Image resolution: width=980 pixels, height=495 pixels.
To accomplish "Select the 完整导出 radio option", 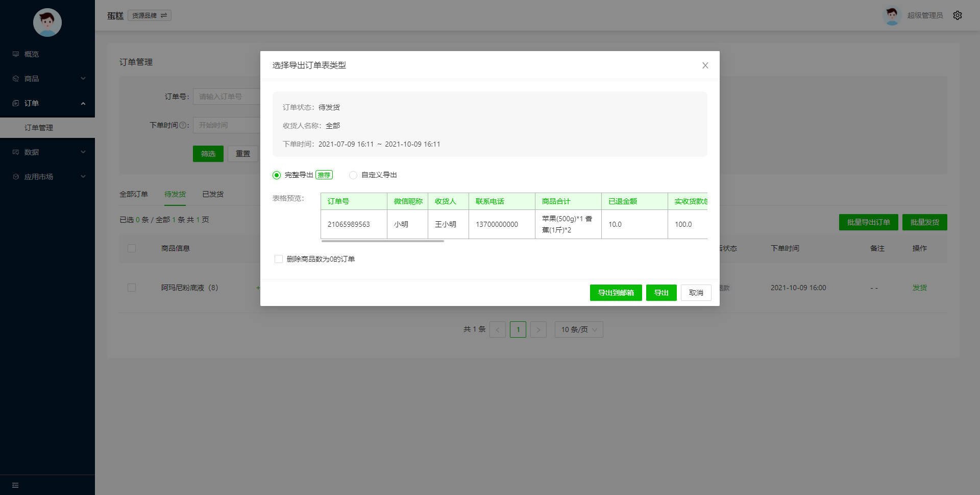I will pos(277,175).
